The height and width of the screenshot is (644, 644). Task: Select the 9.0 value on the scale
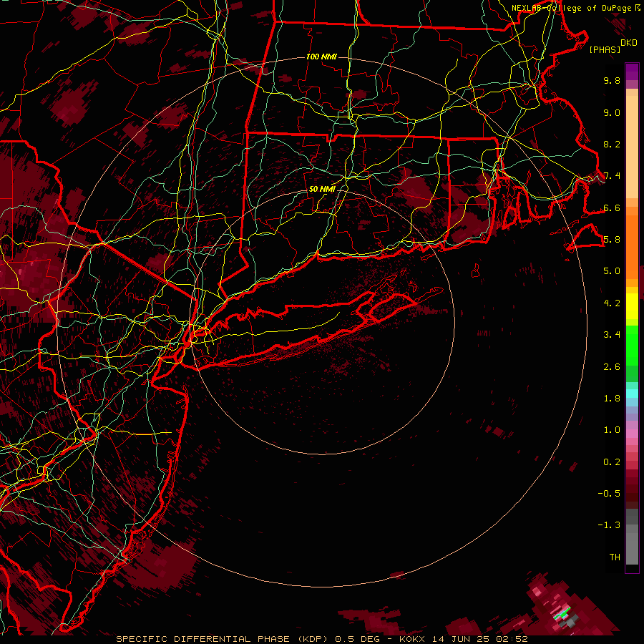click(x=612, y=112)
